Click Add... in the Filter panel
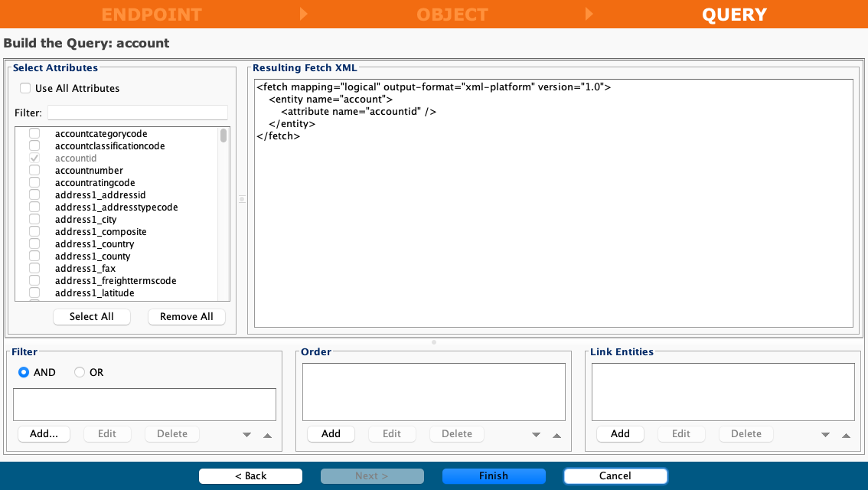868x490 pixels. point(44,433)
